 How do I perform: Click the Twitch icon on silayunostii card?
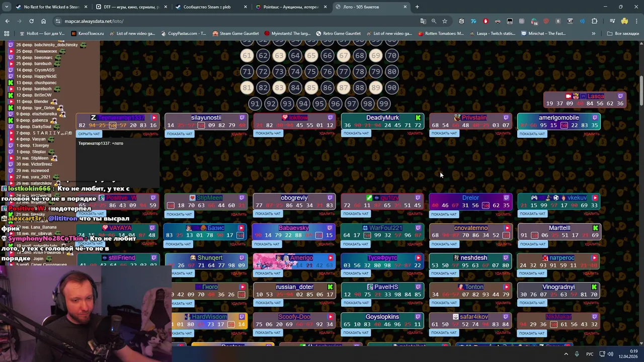[242, 118]
